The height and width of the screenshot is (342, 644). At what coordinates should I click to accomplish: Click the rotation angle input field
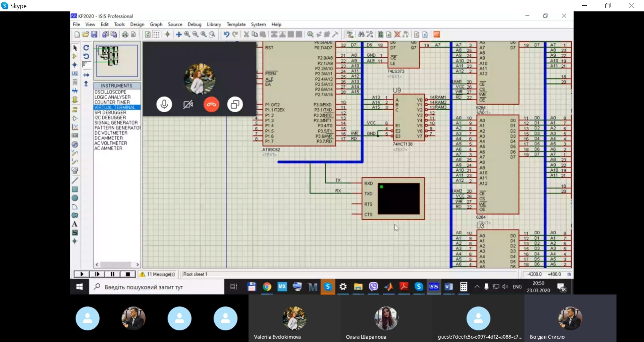[87, 64]
